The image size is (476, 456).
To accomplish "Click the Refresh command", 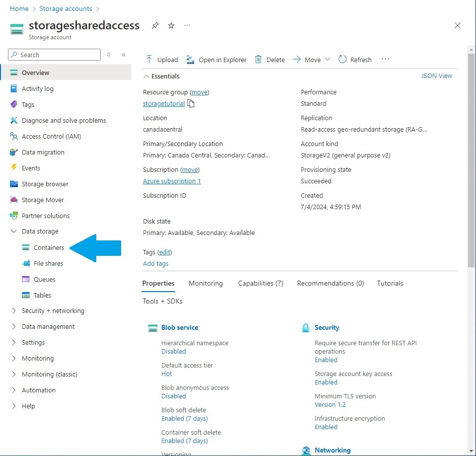I will click(x=355, y=60).
